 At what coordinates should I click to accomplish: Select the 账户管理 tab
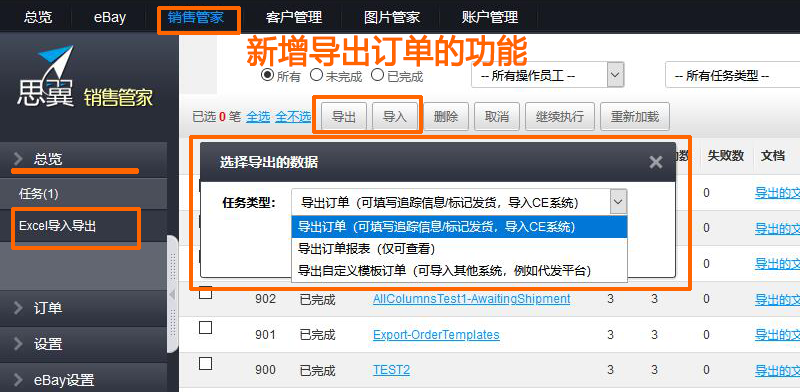tap(490, 17)
